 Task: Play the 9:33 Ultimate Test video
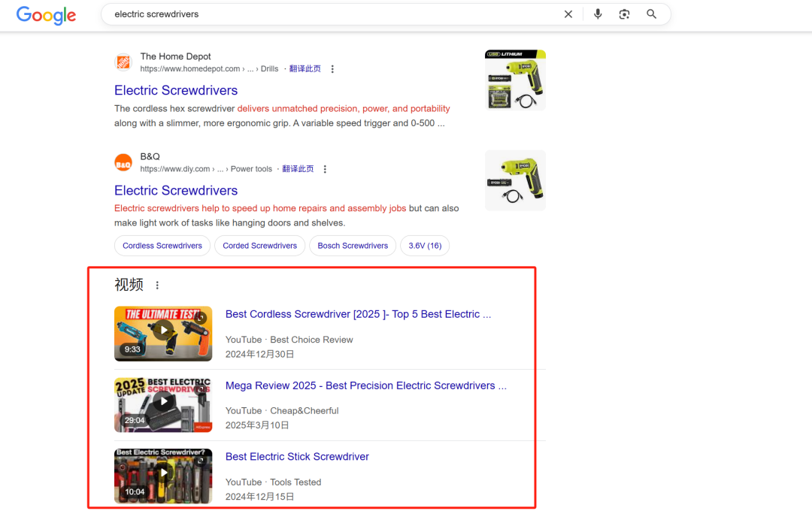pyautogui.click(x=163, y=334)
